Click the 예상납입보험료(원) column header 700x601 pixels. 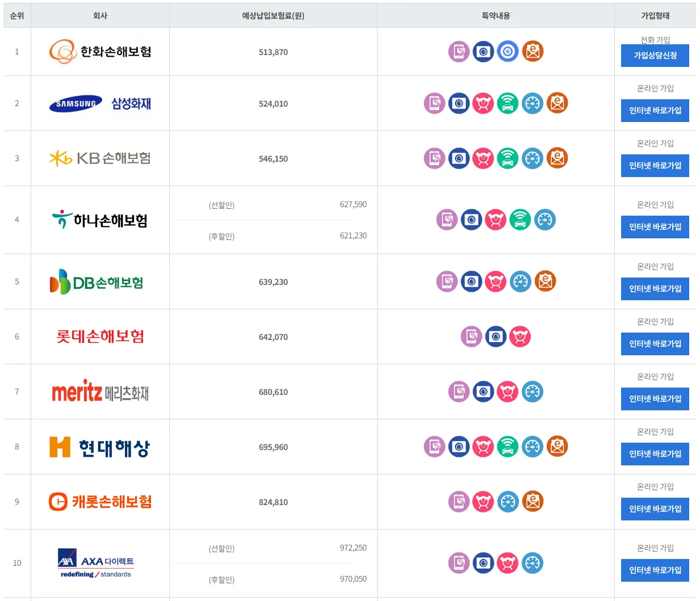274,15
